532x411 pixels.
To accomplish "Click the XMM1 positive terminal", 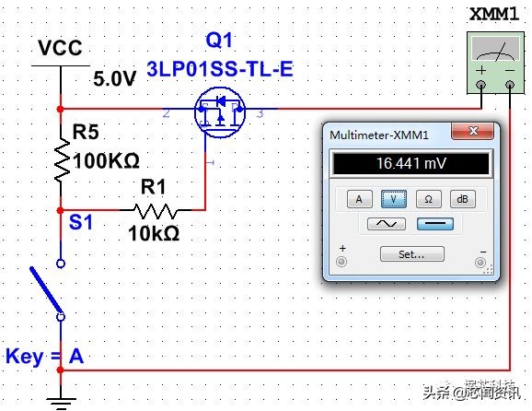I will coord(480,85).
